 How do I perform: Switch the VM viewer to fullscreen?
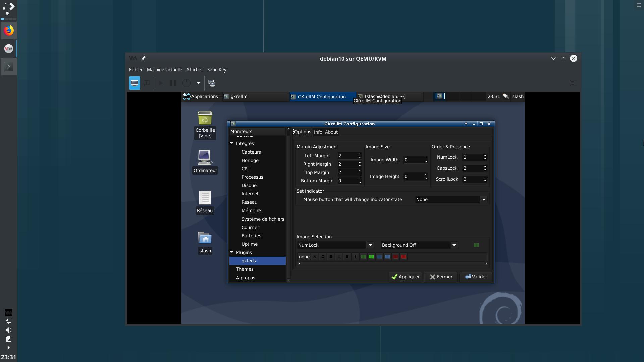[573, 83]
